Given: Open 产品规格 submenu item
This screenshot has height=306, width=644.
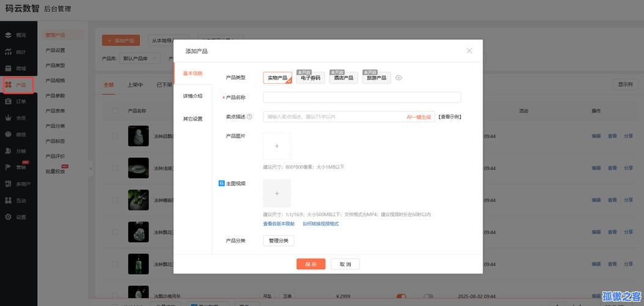Looking at the screenshot, I should [56, 81].
